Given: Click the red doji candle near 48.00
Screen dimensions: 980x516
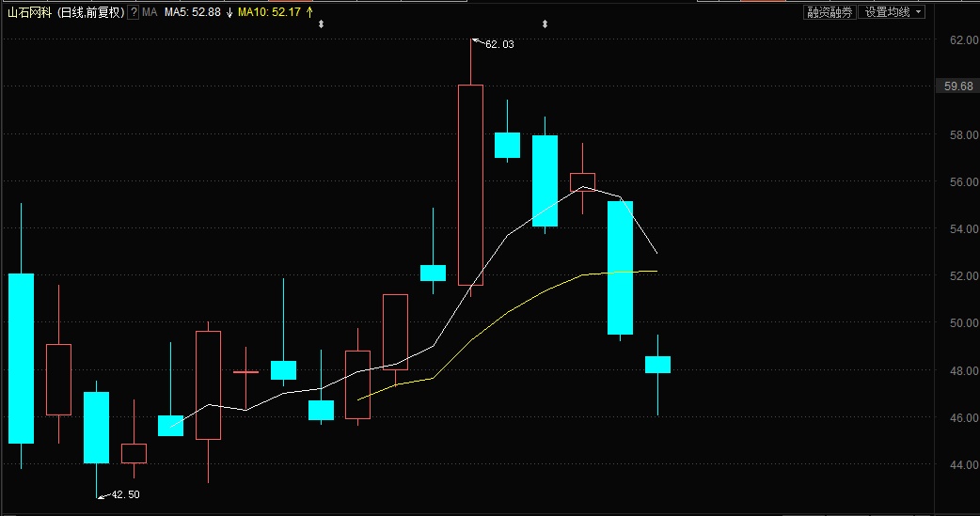Looking at the screenshot, I should 245,372.
